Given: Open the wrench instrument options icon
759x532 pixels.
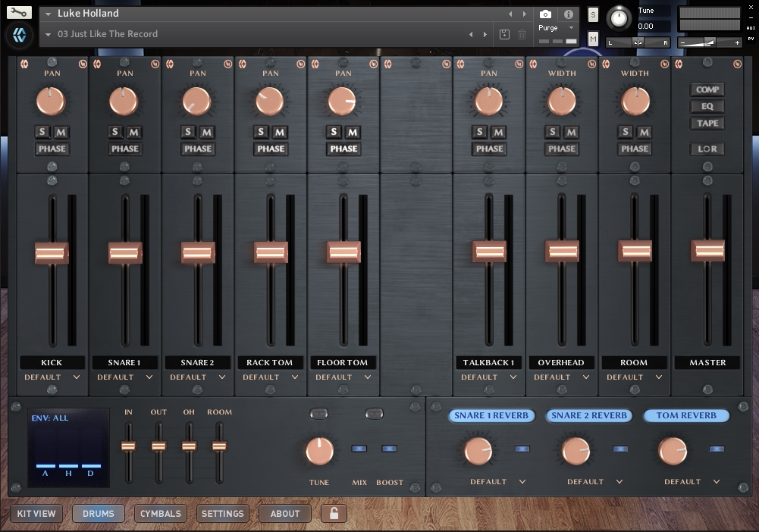Looking at the screenshot, I should (x=19, y=12).
